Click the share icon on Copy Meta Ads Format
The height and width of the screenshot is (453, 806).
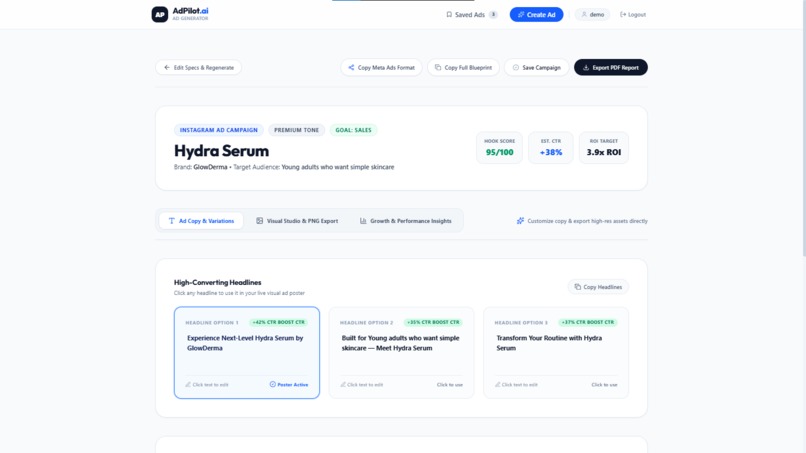click(x=351, y=67)
